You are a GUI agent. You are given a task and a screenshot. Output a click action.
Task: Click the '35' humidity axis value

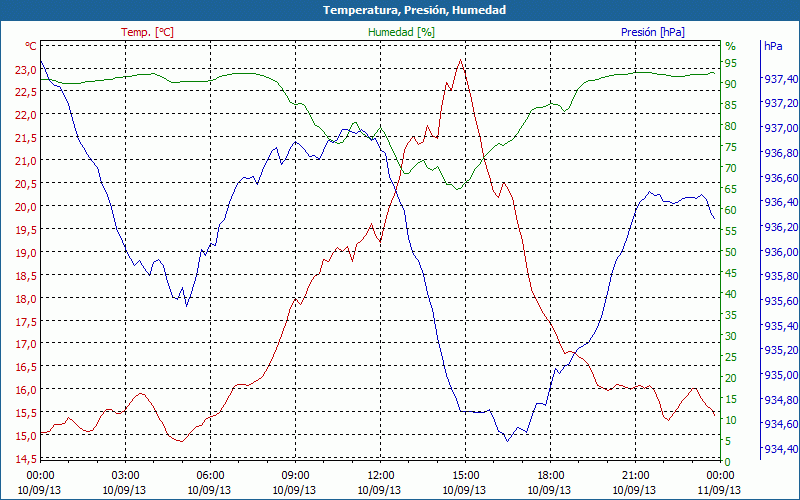click(731, 315)
